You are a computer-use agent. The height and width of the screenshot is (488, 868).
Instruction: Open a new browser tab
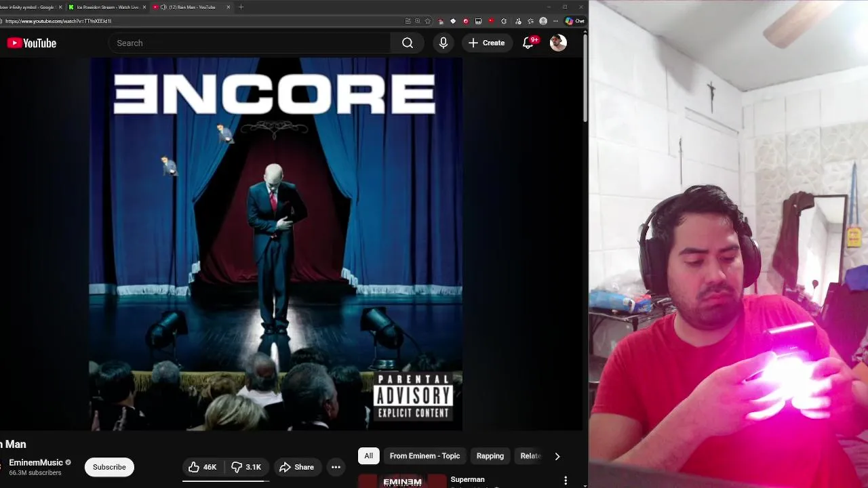(241, 7)
